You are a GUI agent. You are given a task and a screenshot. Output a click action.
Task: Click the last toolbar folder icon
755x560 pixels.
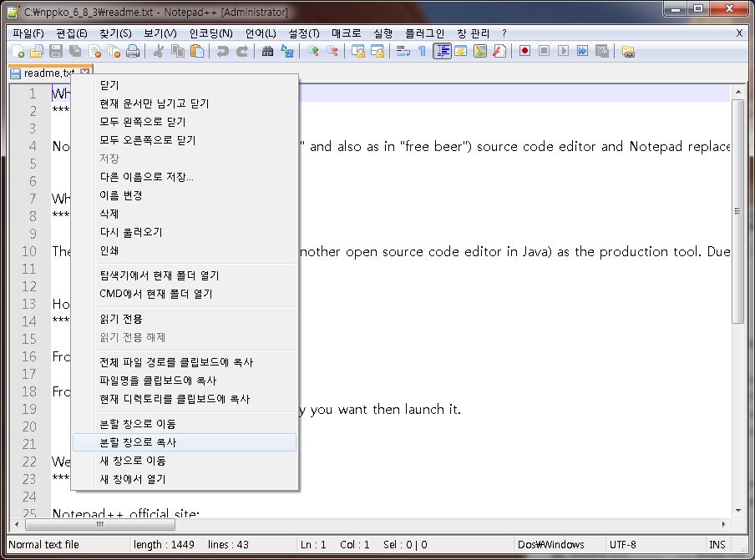click(x=628, y=51)
